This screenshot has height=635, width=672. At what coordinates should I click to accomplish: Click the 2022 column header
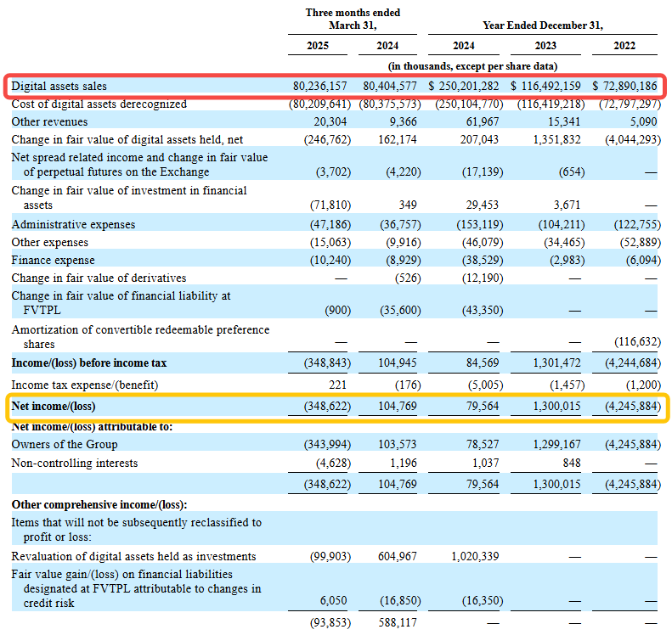tap(624, 46)
